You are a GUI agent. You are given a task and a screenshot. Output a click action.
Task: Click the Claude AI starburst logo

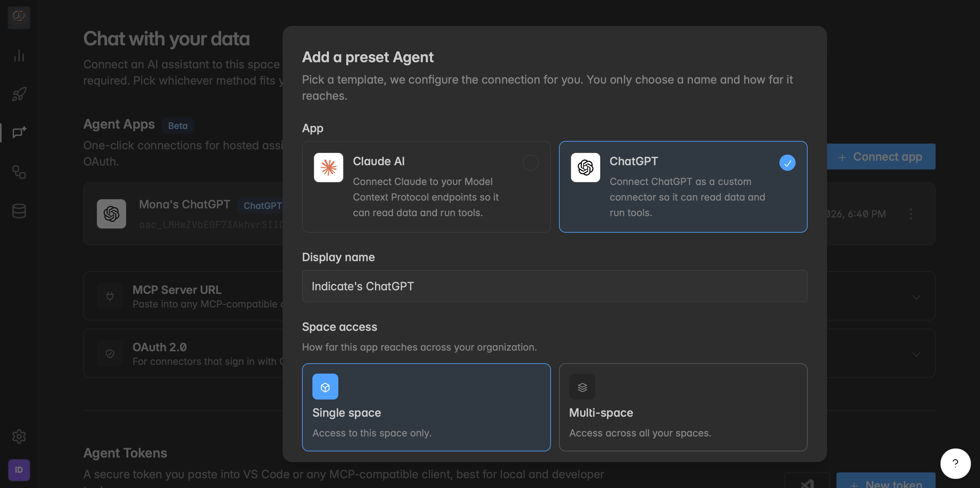328,167
